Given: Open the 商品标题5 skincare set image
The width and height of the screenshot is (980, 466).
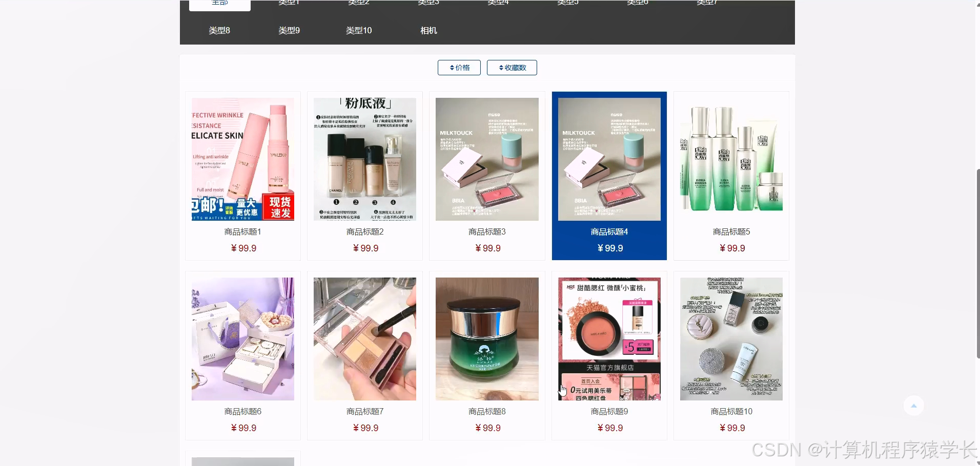Looking at the screenshot, I should point(731,159).
